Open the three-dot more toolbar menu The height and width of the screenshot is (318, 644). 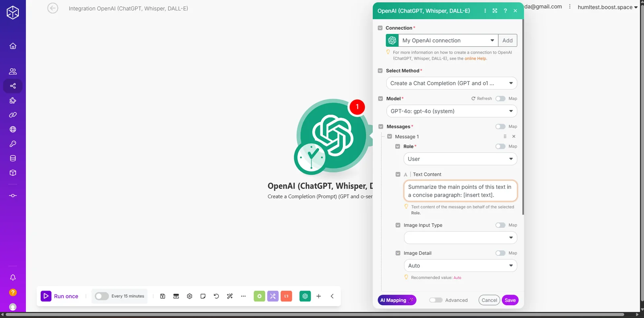tap(243, 296)
